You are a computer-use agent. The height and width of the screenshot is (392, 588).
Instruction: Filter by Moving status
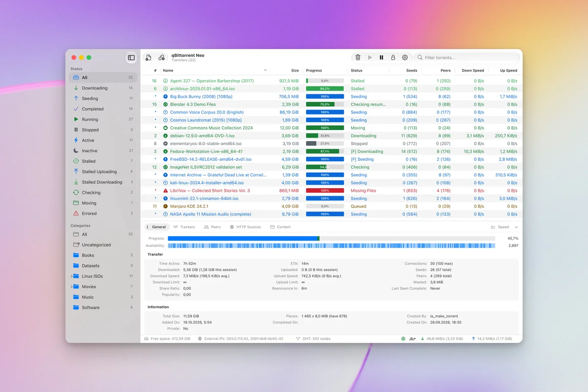tap(103, 203)
